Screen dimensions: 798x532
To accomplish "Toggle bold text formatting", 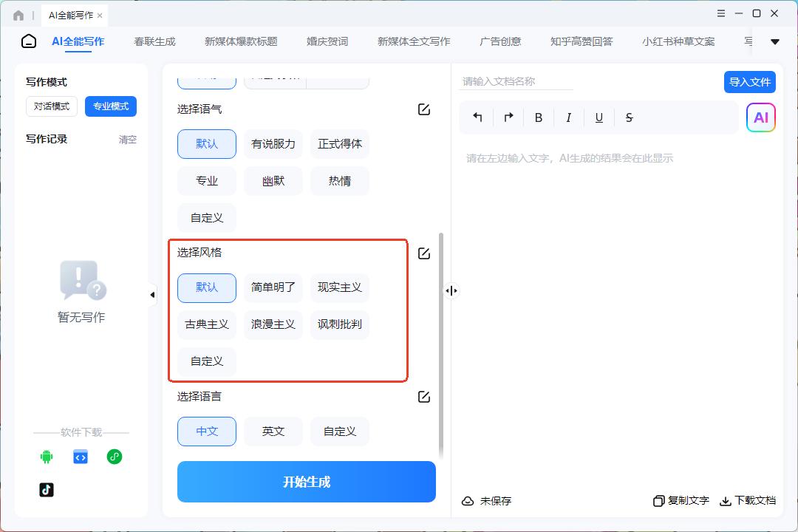I will point(539,117).
